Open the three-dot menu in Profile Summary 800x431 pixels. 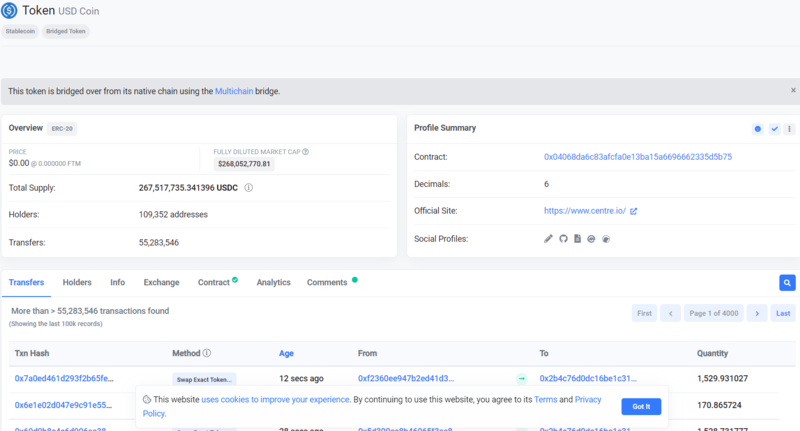789,129
